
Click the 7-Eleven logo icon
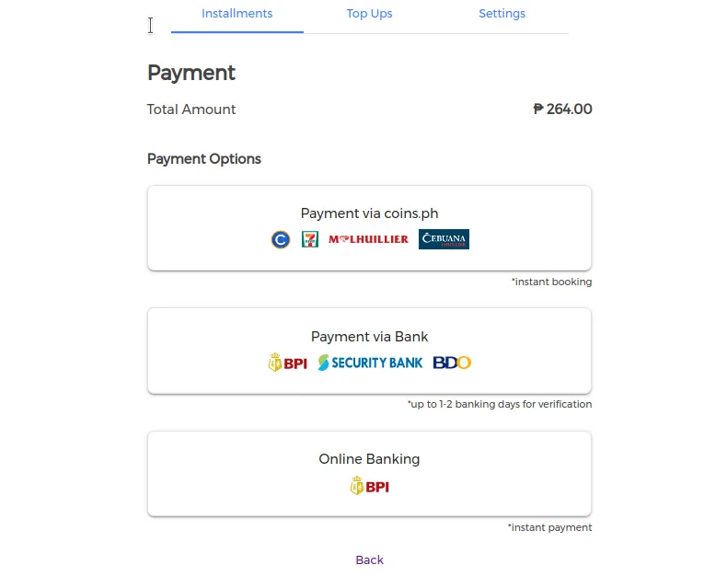pyautogui.click(x=310, y=239)
